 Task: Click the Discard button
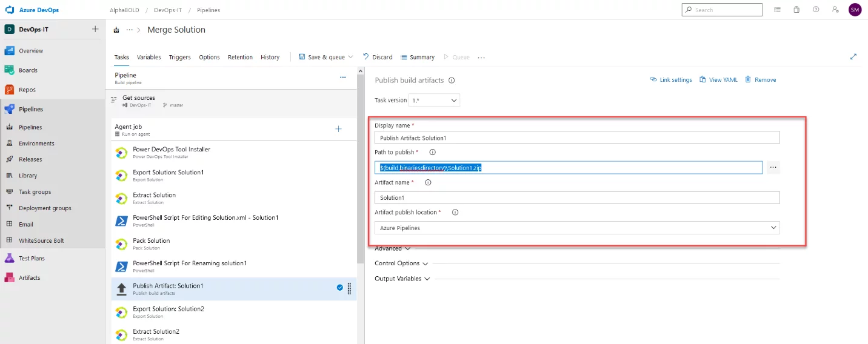(378, 57)
